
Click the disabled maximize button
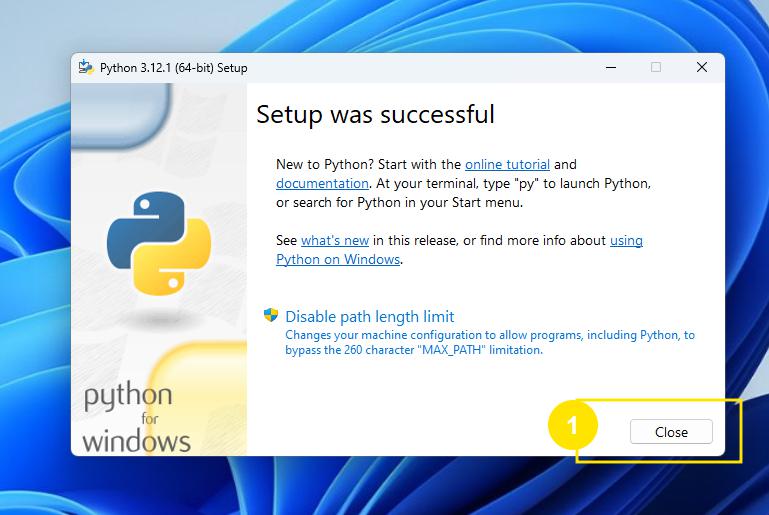click(656, 67)
